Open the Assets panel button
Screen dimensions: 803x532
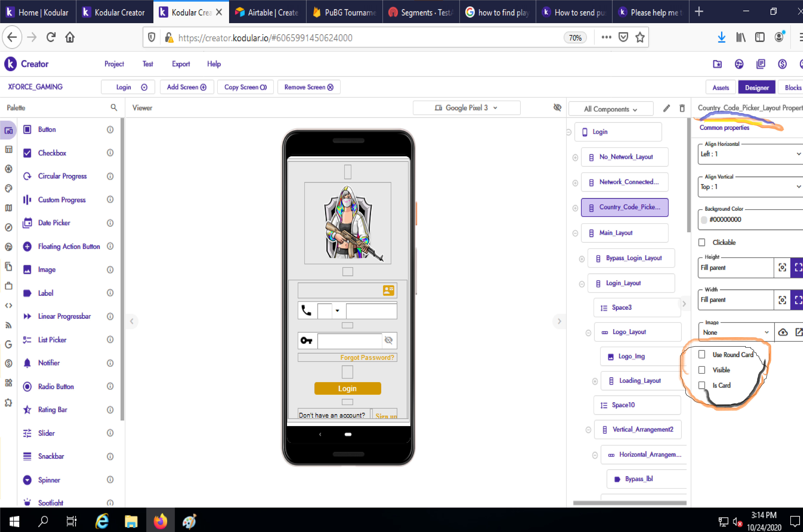721,88
